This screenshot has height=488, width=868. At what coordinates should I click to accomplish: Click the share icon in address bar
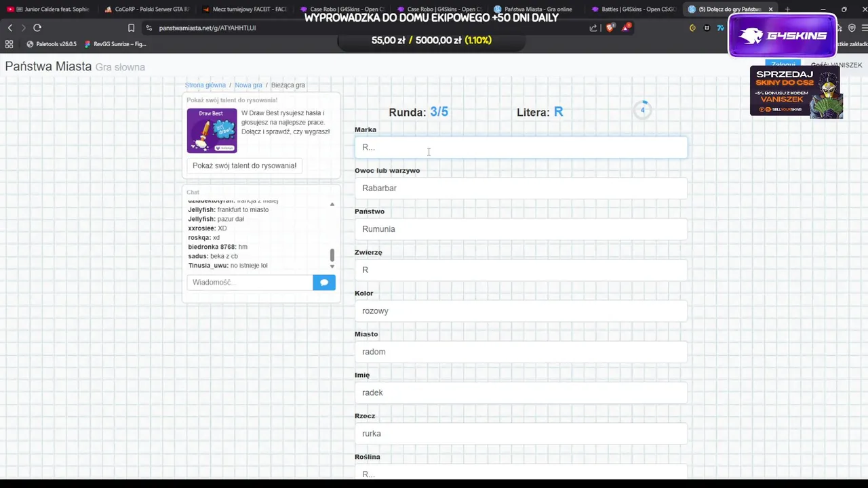coord(593,28)
